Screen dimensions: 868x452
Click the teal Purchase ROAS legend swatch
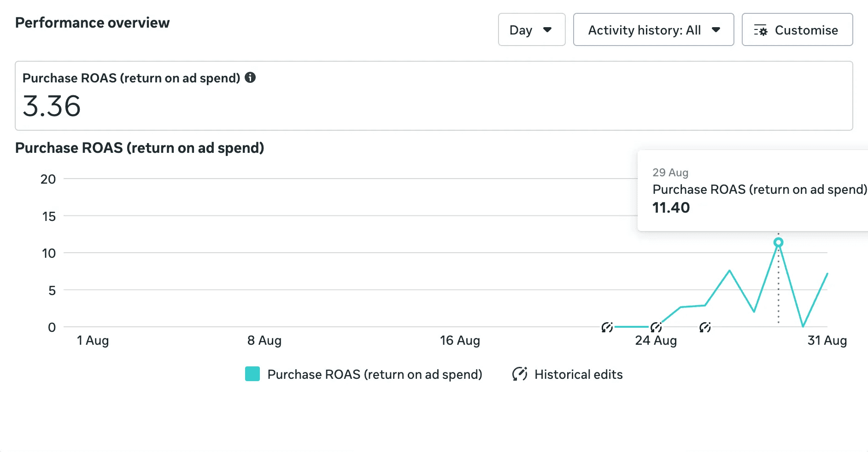tap(252, 374)
